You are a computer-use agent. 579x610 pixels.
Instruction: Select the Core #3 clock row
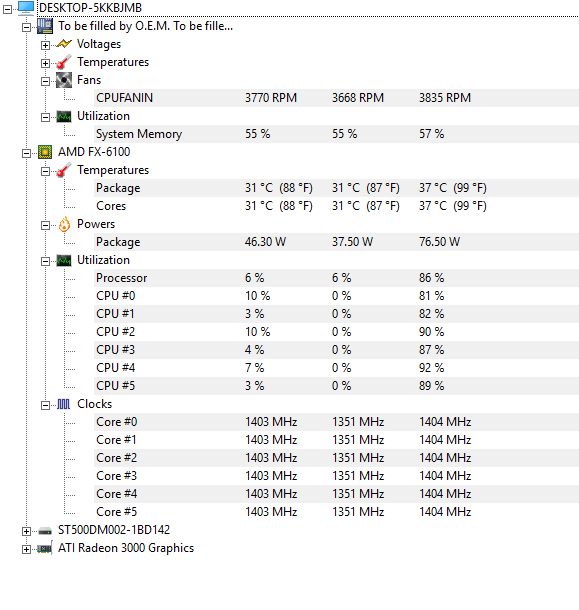(x=336, y=476)
